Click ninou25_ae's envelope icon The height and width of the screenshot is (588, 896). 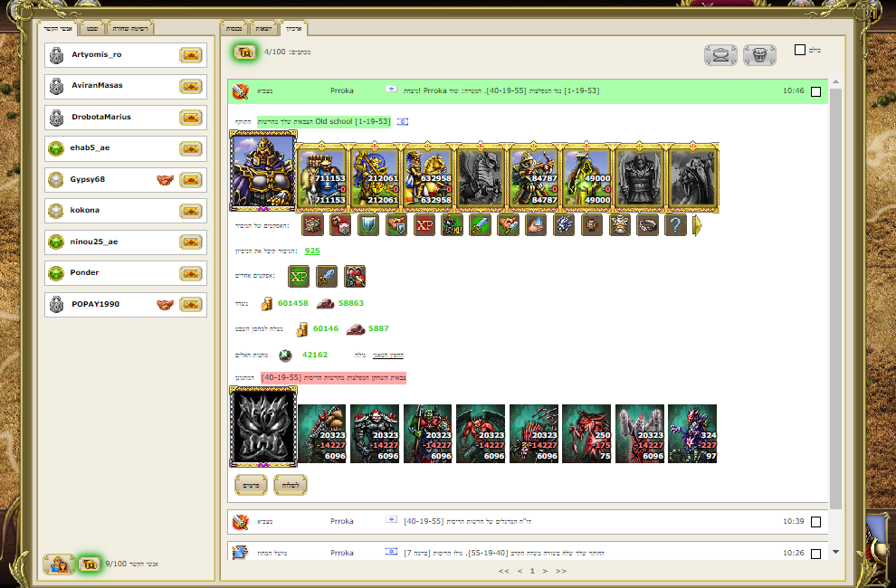click(x=191, y=242)
